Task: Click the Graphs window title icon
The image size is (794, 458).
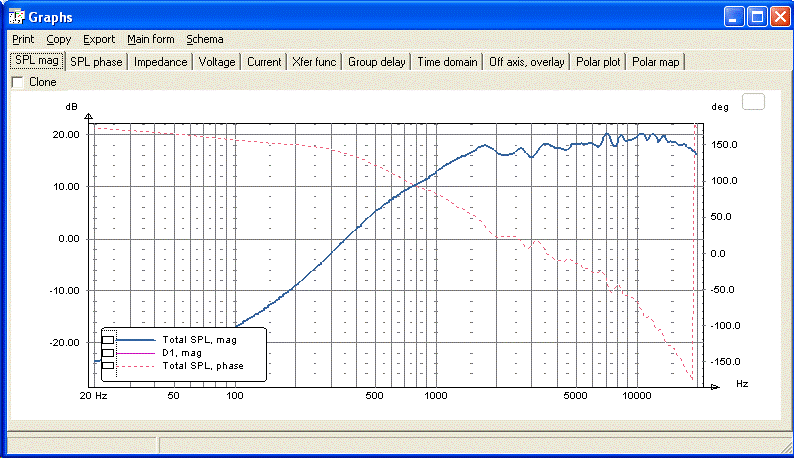Action: point(16,17)
